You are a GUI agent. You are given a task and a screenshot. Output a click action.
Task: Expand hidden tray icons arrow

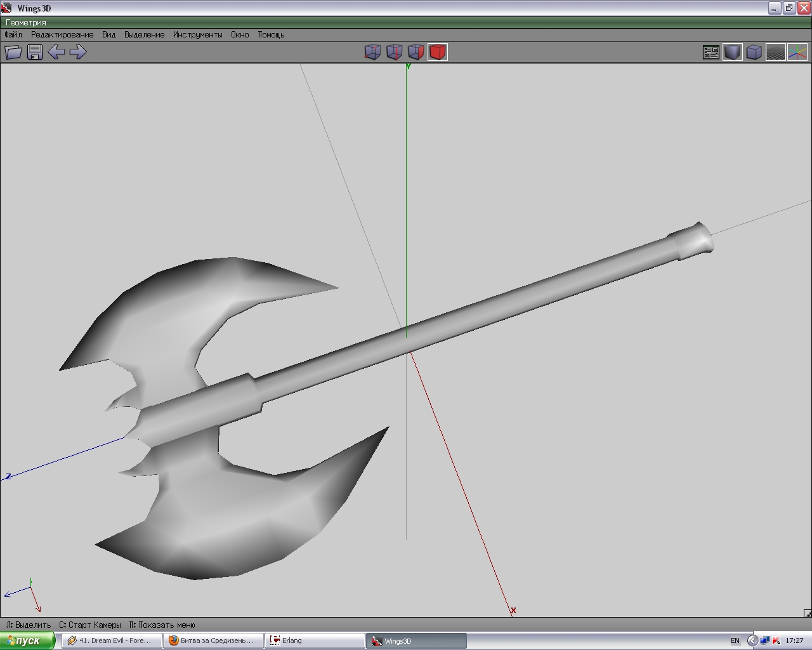752,641
